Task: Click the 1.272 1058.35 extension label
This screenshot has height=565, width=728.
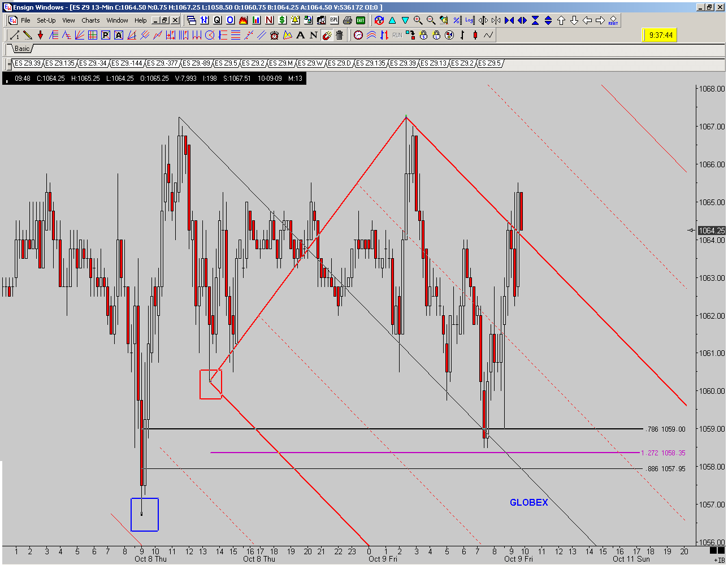Action: (x=662, y=453)
